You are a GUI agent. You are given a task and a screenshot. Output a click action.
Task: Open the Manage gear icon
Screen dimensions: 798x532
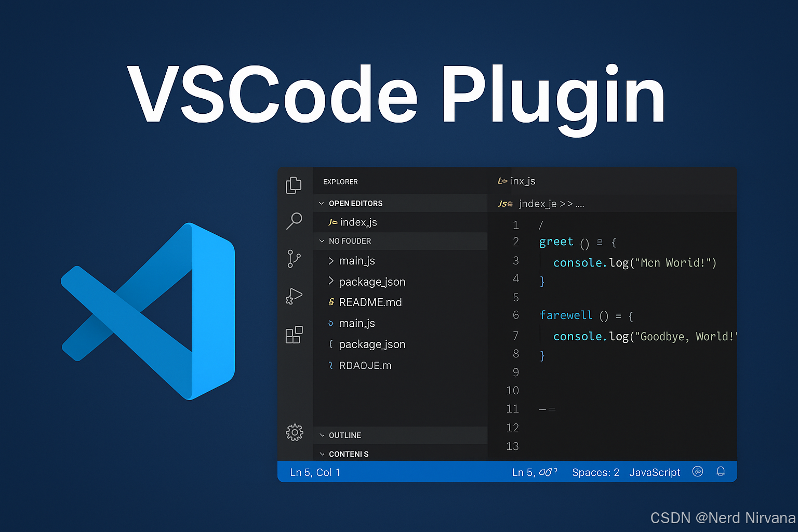[x=295, y=432]
